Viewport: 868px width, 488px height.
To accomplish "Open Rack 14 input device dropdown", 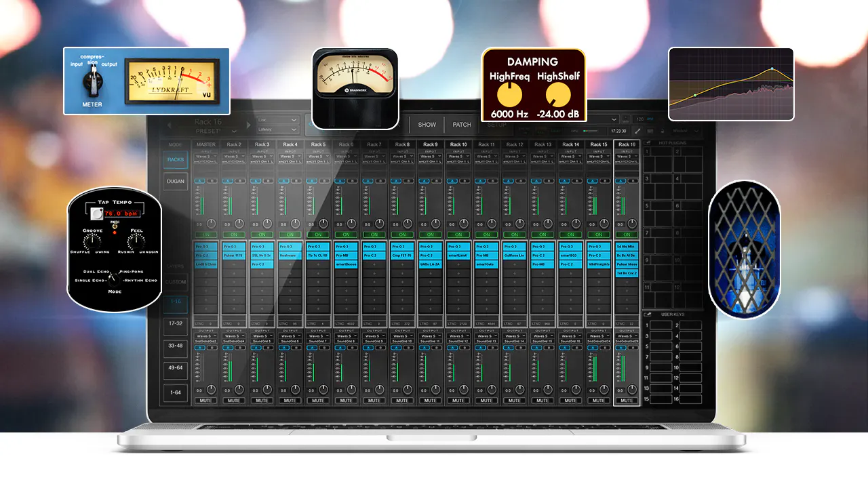I will point(571,157).
